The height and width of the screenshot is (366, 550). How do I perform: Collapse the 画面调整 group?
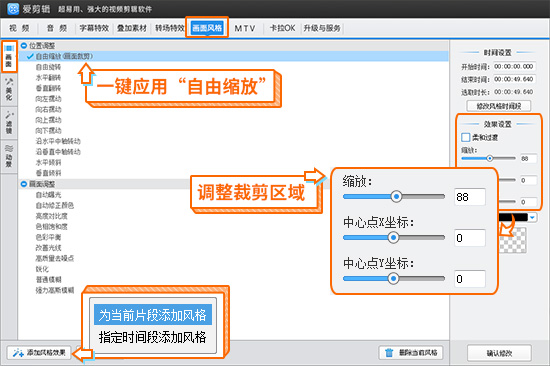pos(24,184)
